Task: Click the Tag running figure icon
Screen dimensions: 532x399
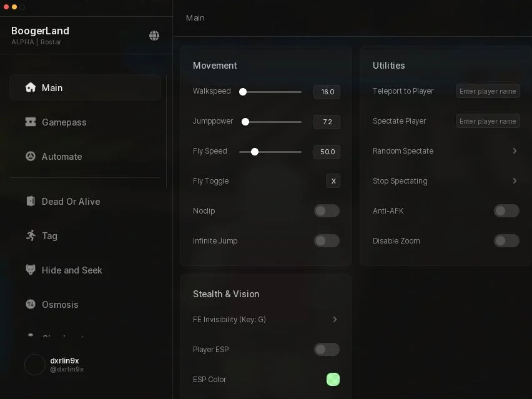Action: tap(31, 235)
